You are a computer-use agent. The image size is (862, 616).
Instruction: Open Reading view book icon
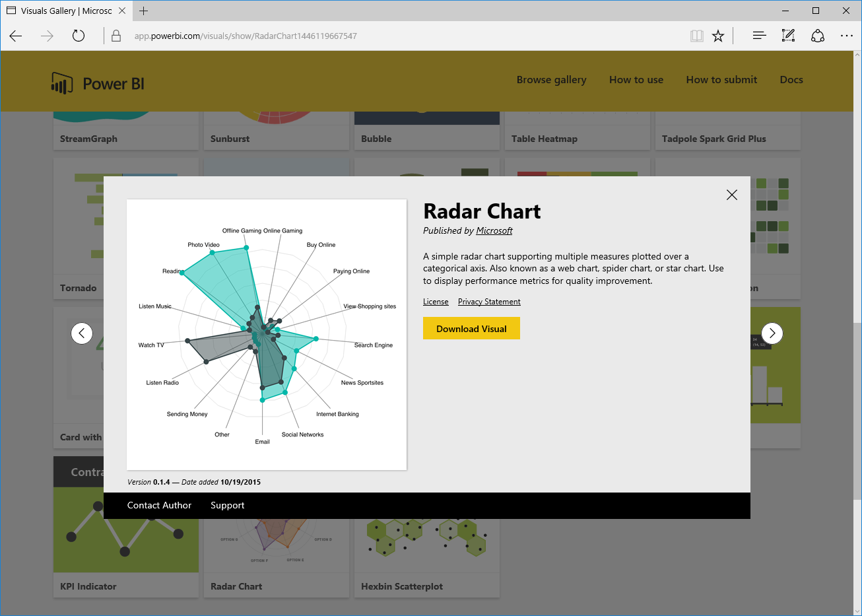coord(697,36)
